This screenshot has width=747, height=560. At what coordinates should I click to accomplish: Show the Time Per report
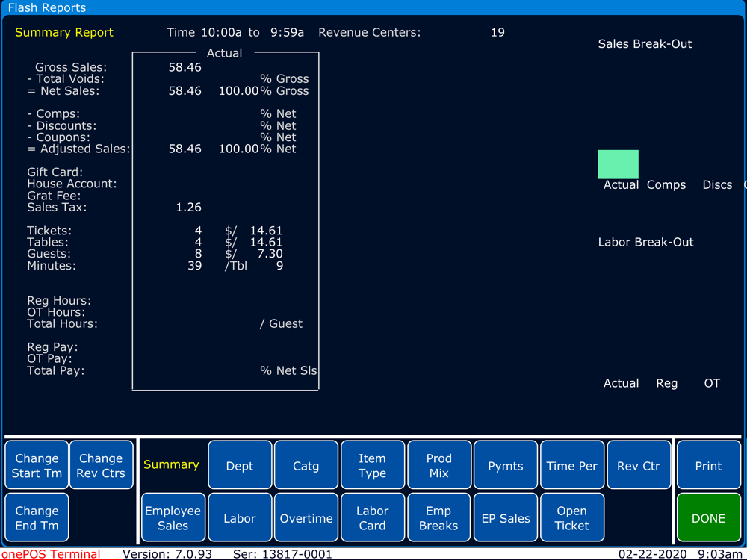tap(572, 465)
